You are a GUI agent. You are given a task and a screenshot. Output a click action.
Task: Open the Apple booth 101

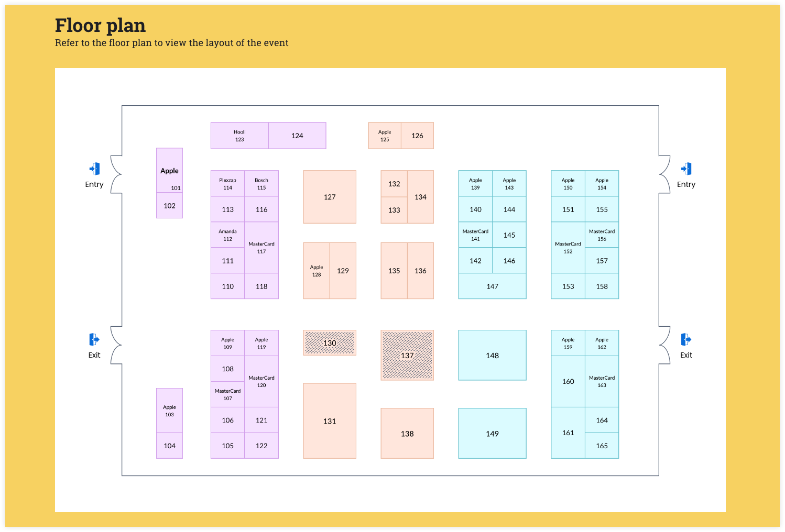pos(169,170)
